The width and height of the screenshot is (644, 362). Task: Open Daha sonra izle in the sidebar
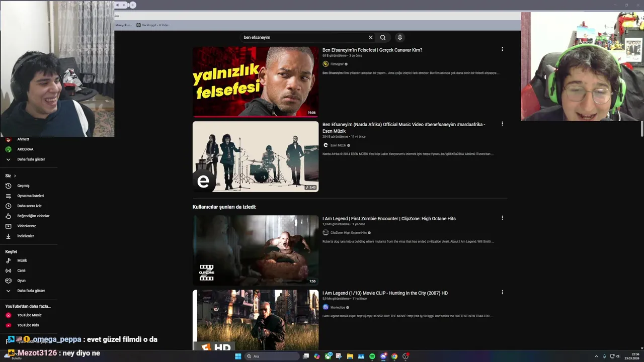point(29,206)
